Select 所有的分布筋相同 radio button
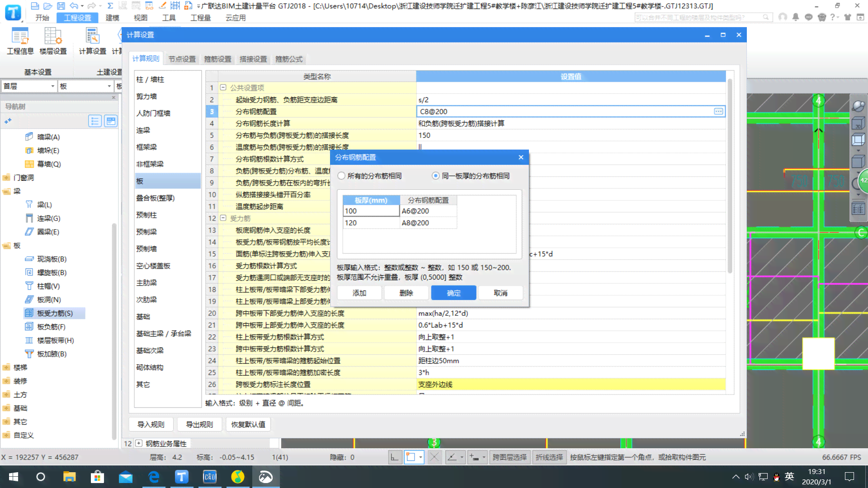 point(342,175)
